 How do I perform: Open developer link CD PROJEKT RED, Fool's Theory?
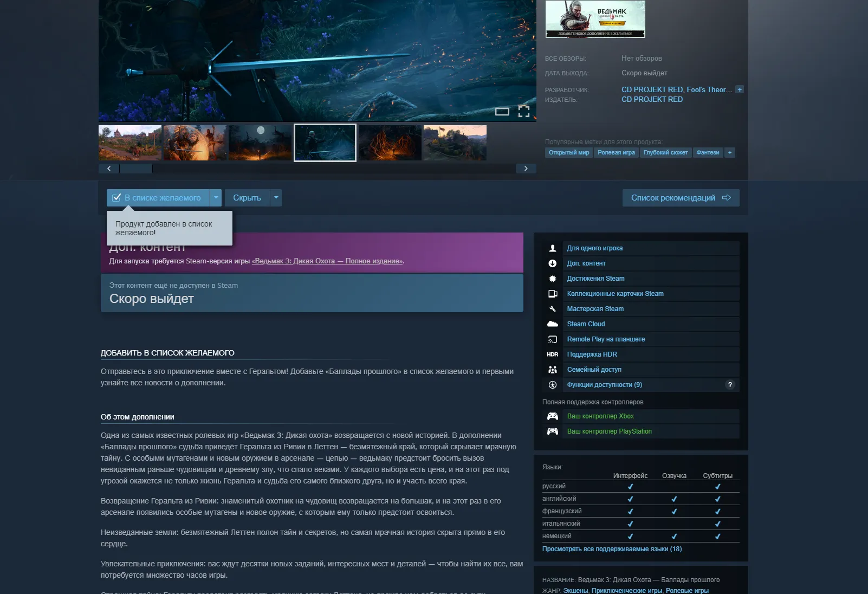(x=677, y=89)
